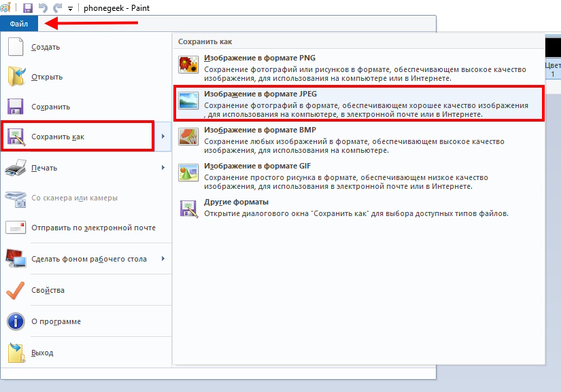Click the floppy-with-pencil icon for Сохранить как
This screenshot has width=561, height=392.
[x=16, y=137]
